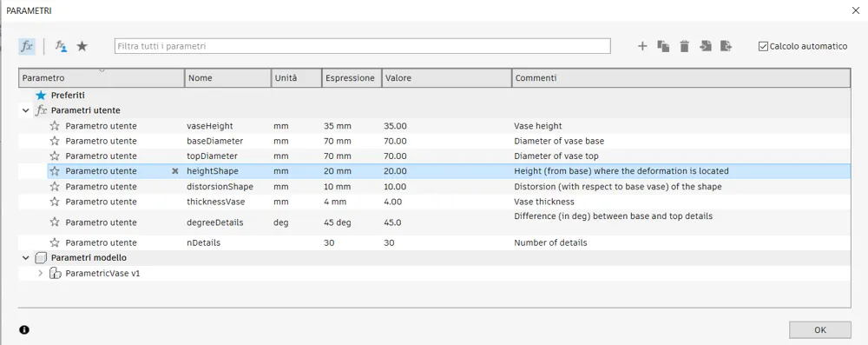Click the Vase height comment
Image resolution: width=868 pixels, height=345 pixels.
tap(538, 126)
